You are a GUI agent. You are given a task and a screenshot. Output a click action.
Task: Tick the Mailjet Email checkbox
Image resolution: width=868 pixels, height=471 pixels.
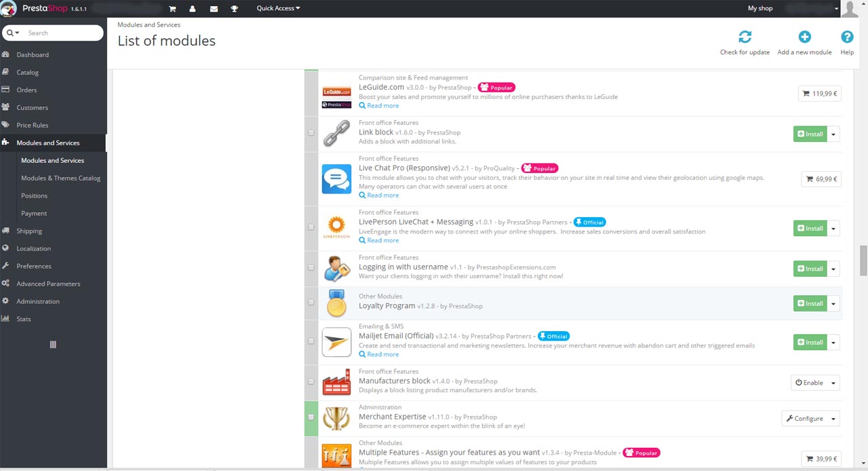(311, 341)
